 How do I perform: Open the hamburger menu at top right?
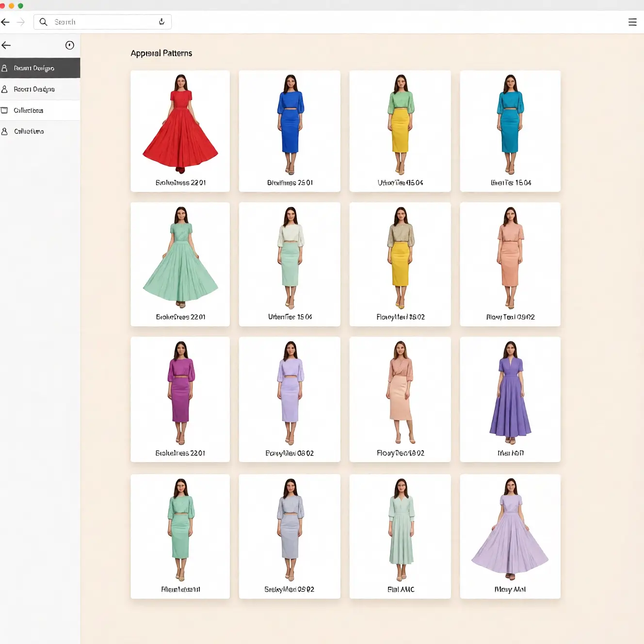[x=632, y=22]
